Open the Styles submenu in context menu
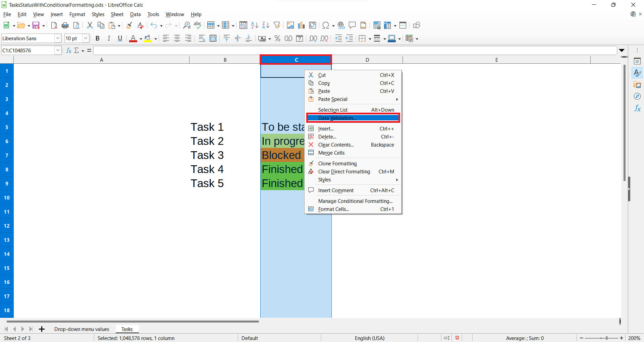Screen dimensions: 644x342 click(x=354, y=180)
